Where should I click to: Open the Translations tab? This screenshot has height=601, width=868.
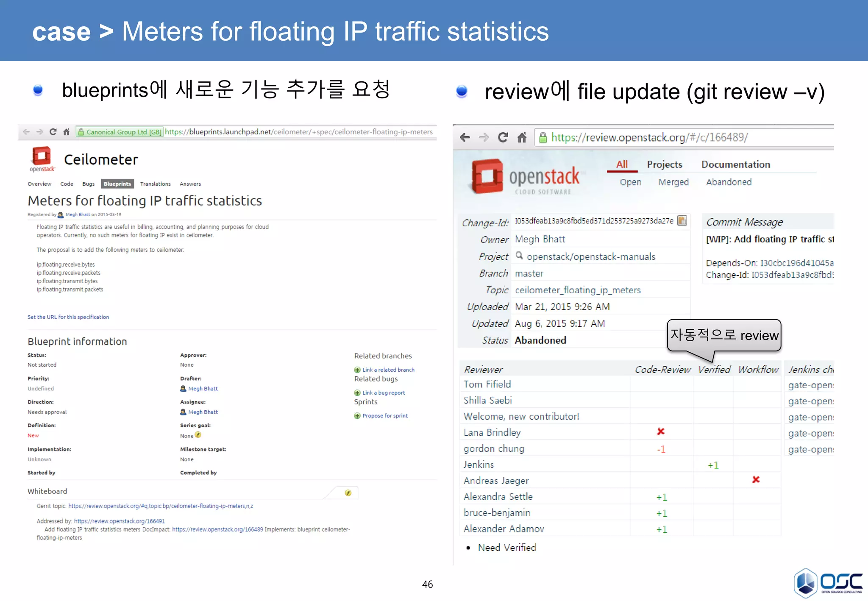(155, 184)
